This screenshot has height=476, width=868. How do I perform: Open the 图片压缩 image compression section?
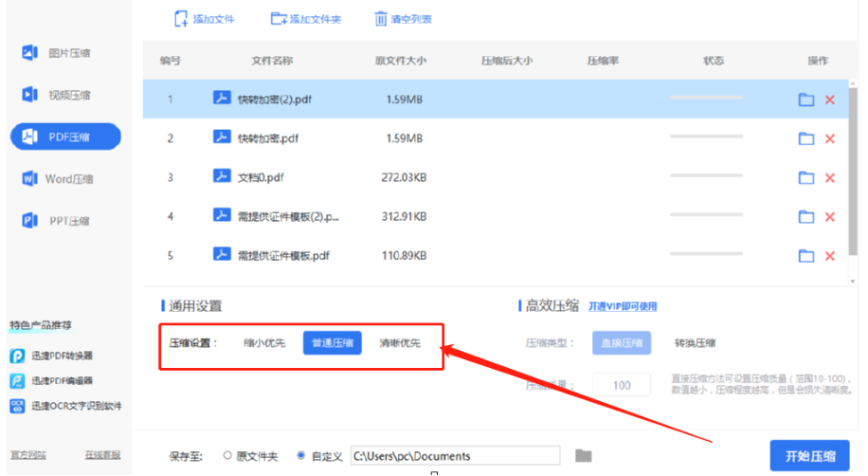(57, 53)
